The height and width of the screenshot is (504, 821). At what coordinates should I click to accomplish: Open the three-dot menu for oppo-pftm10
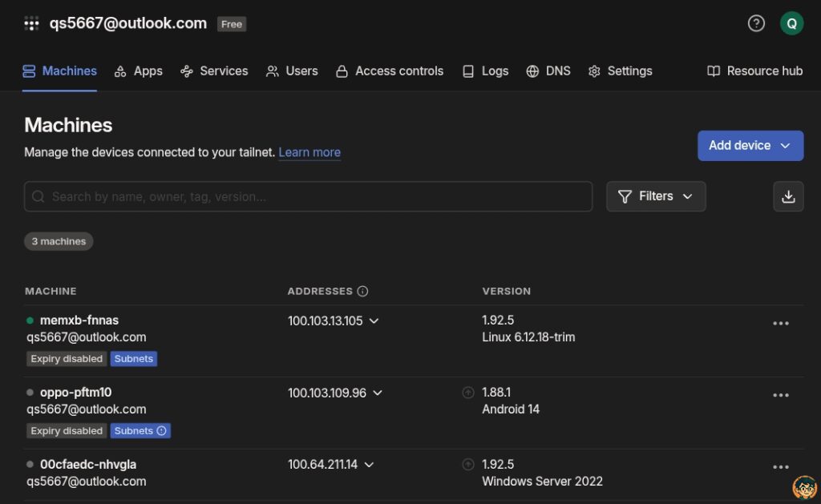point(780,395)
